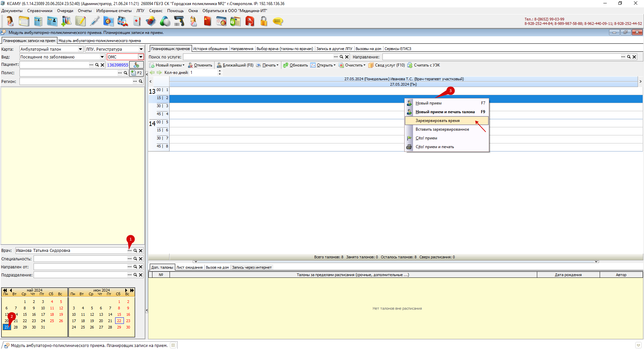Click Обновить refresh button

pos(295,65)
